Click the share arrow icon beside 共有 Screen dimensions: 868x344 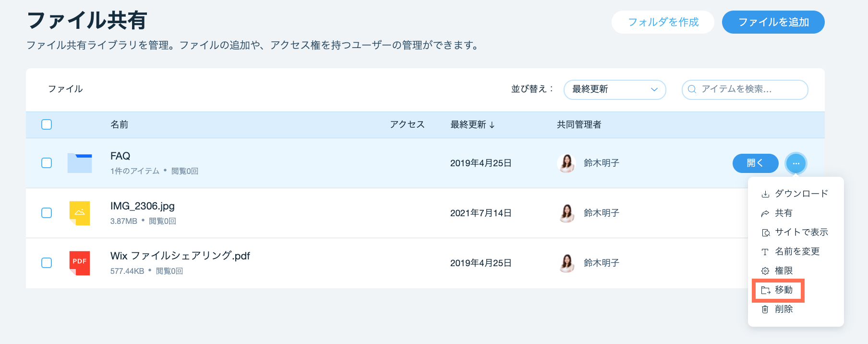click(765, 213)
